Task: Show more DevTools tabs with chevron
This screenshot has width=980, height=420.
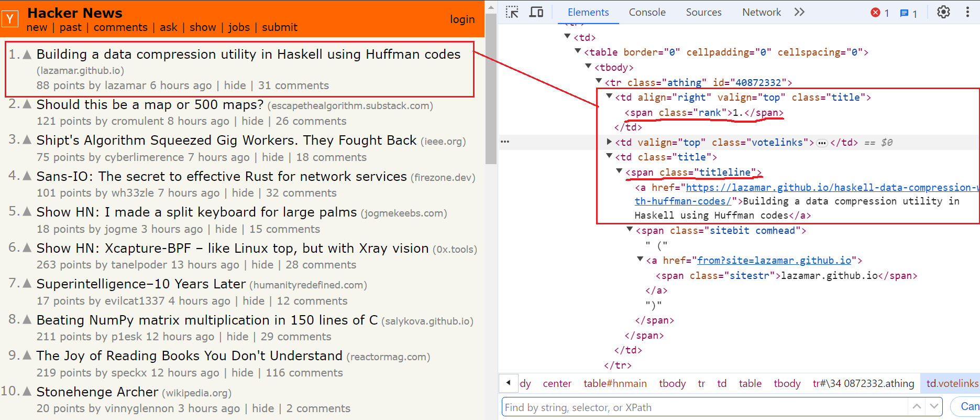Action: (799, 12)
